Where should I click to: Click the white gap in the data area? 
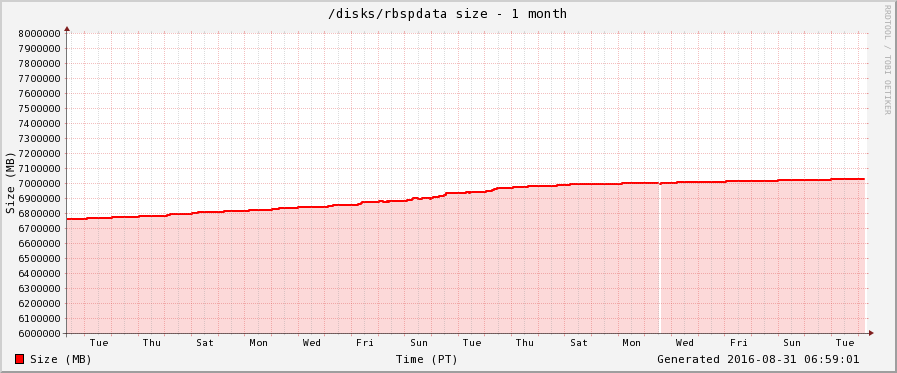(660, 257)
